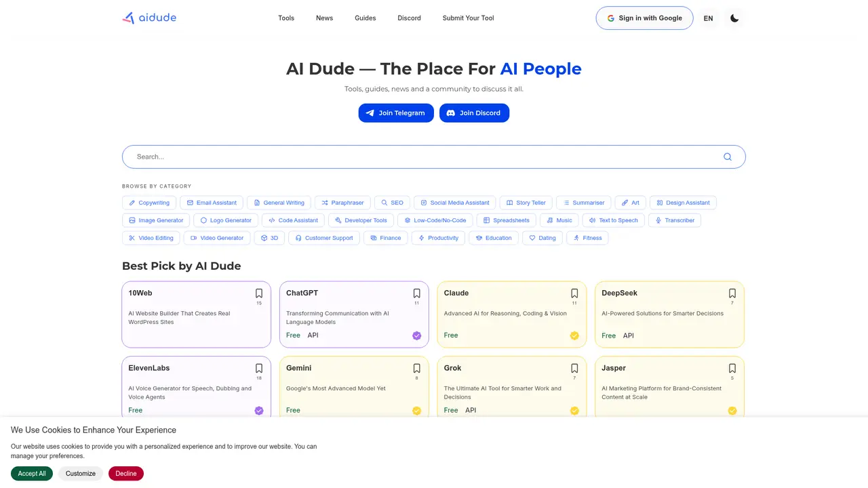Click the Join Discord button

coord(474,113)
